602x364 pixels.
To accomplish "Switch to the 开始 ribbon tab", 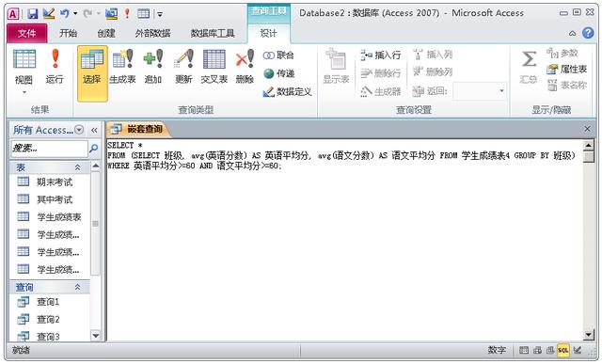I will click(x=68, y=33).
